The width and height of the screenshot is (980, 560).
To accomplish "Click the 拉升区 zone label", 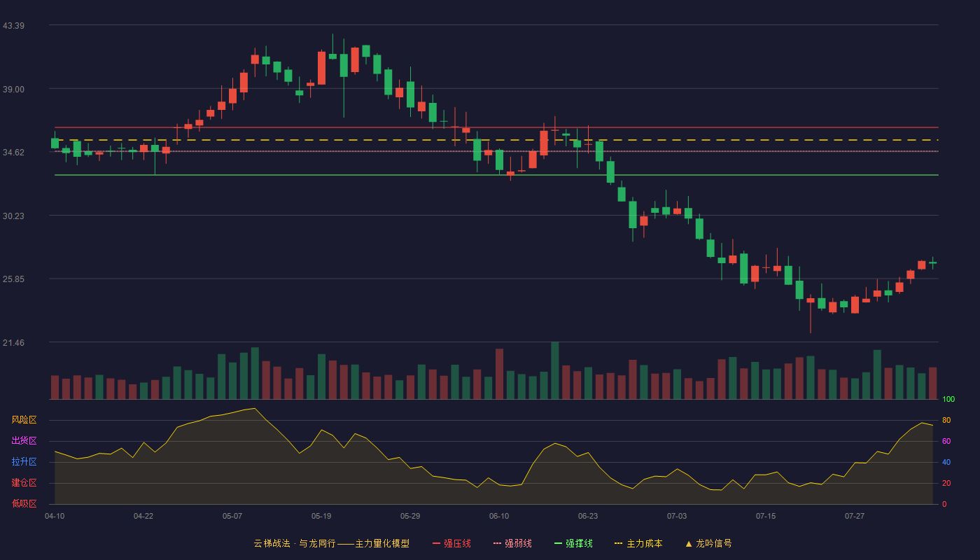I will click(x=24, y=462).
